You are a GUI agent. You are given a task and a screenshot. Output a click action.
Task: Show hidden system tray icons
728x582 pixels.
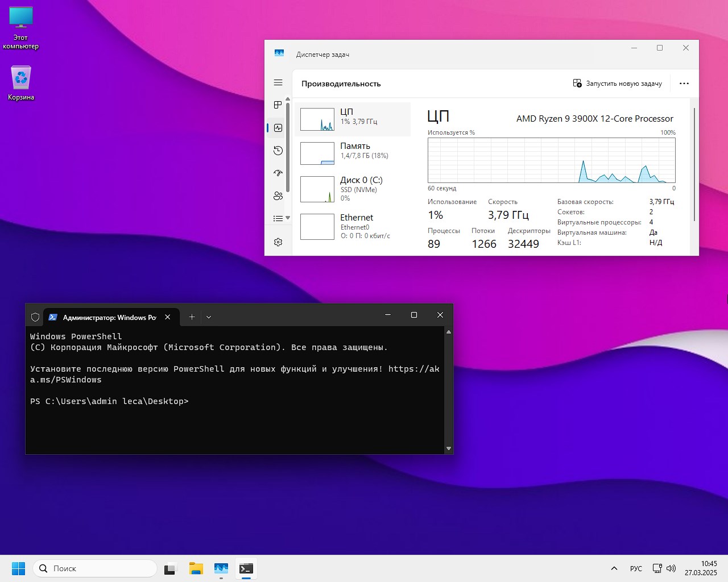(614, 568)
